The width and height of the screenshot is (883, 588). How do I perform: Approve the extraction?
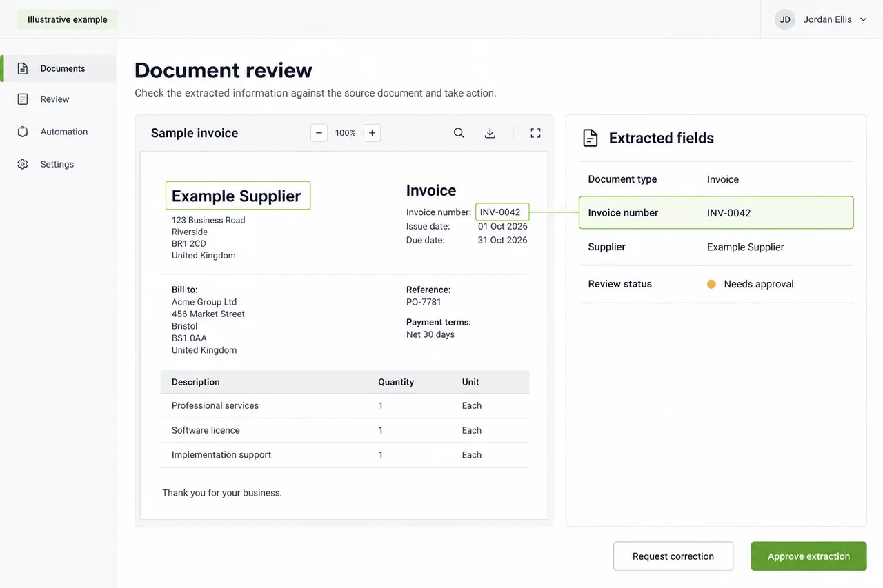[808, 556]
